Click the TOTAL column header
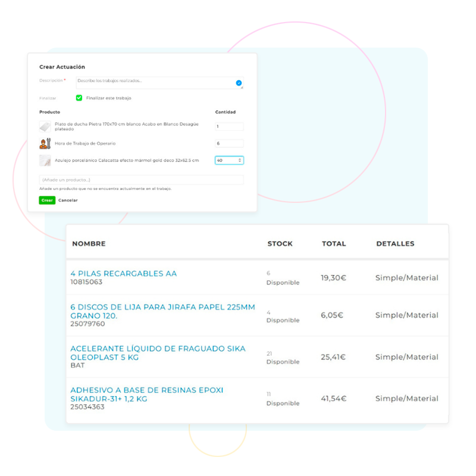 (334, 244)
